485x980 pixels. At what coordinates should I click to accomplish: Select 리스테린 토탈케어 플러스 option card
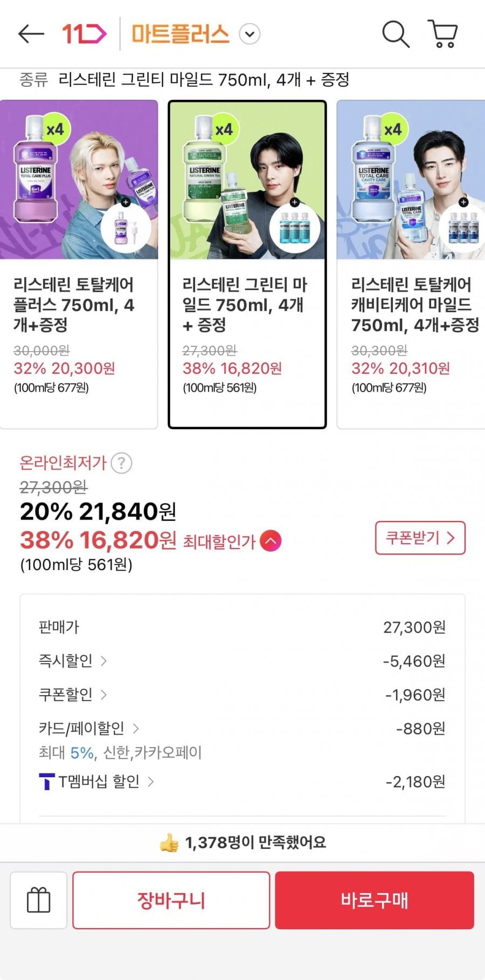click(x=79, y=264)
